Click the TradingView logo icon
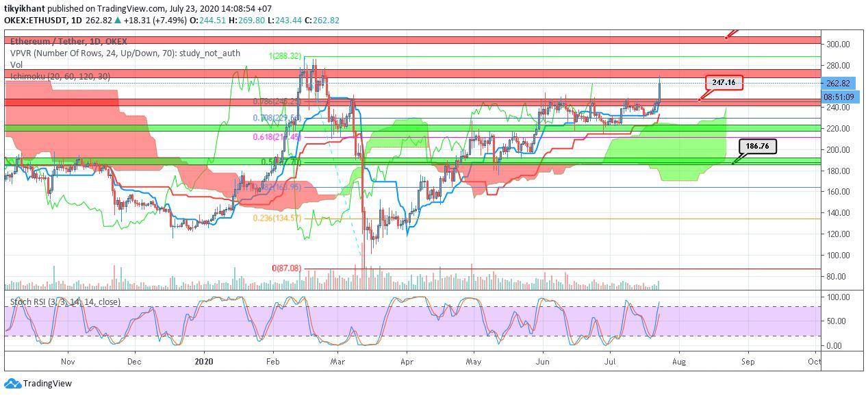Screen dimensions: 868x396 click(12, 384)
